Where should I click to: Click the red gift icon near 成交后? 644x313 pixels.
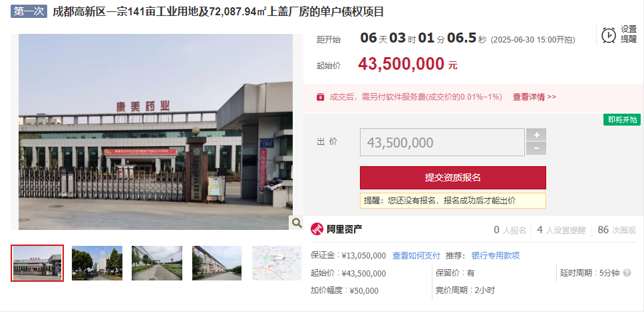tap(321, 97)
